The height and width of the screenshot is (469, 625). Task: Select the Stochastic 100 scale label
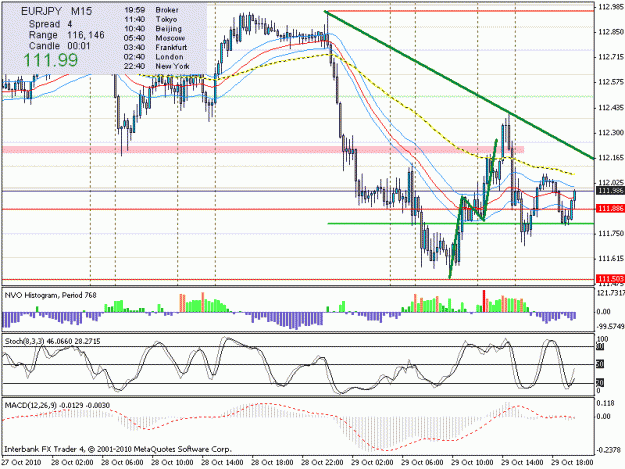602,339
